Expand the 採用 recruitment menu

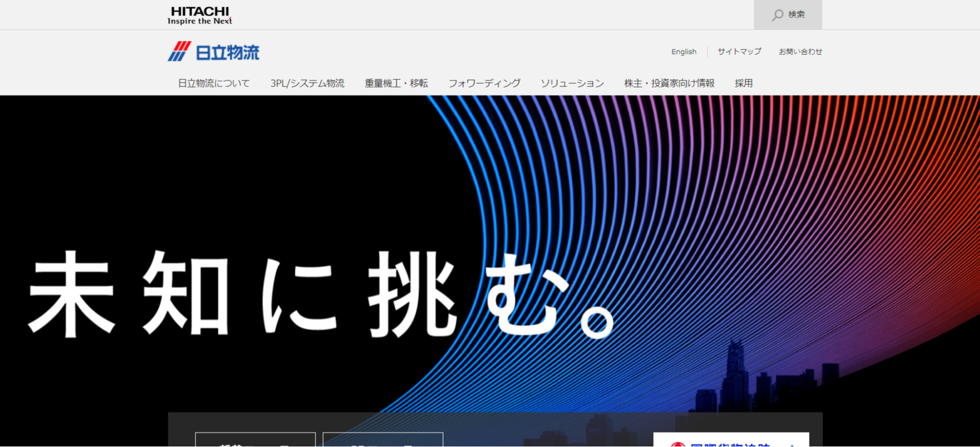pos(743,83)
